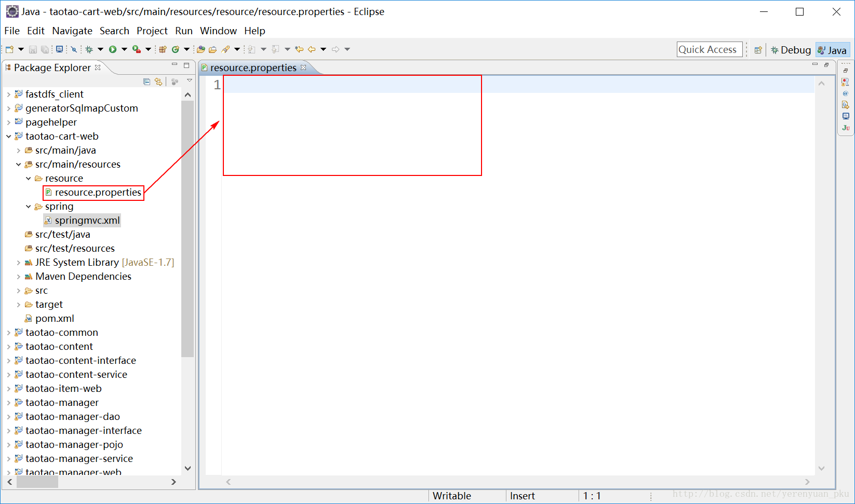Image resolution: width=855 pixels, height=504 pixels.
Task: Open the Navigate menu
Action: (72, 31)
